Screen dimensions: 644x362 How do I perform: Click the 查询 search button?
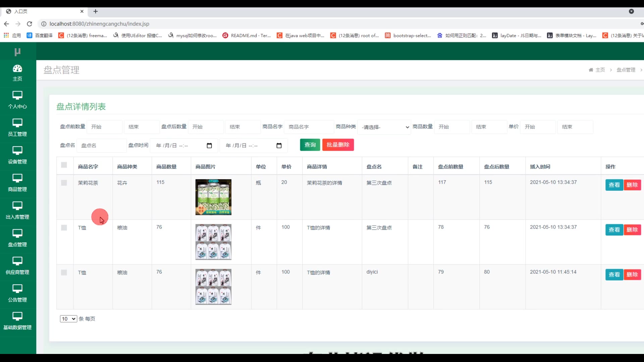point(310,145)
